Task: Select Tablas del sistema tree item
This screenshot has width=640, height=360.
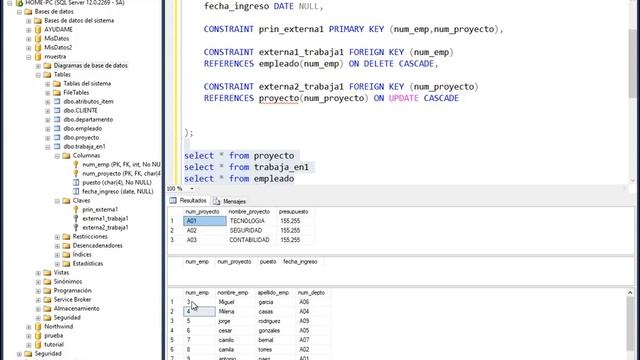Action: click(87, 84)
